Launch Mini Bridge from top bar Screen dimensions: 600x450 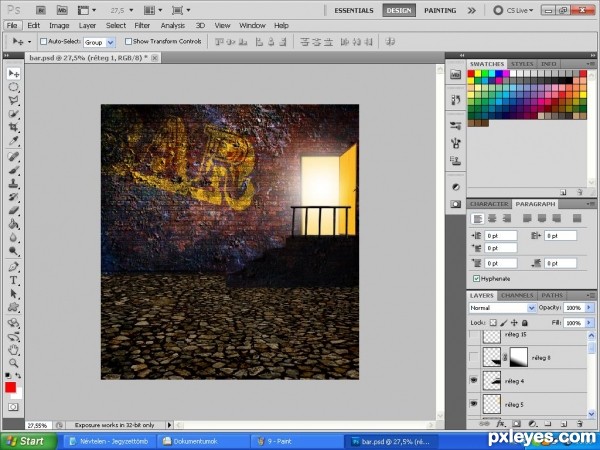tap(62, 10)
